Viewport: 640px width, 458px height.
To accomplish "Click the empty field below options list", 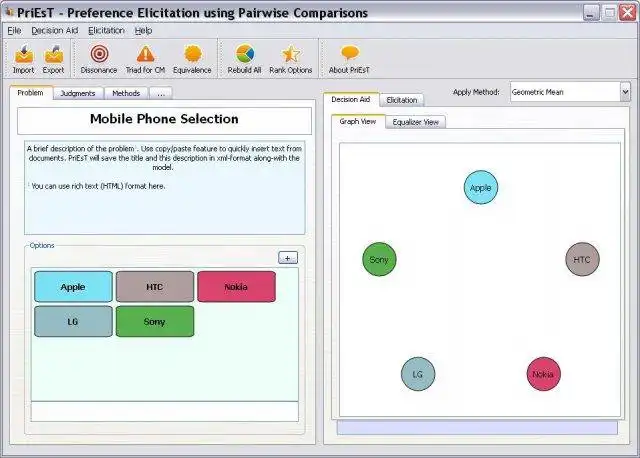I will tap(164, 411).
